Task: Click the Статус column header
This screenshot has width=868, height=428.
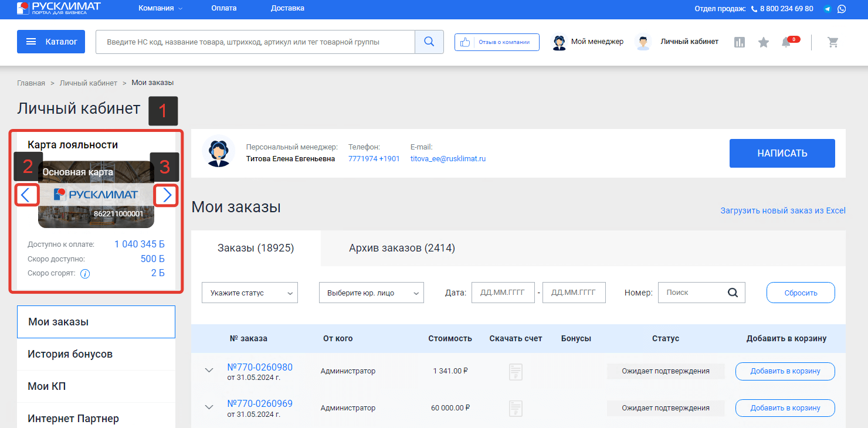Action: 666,338
